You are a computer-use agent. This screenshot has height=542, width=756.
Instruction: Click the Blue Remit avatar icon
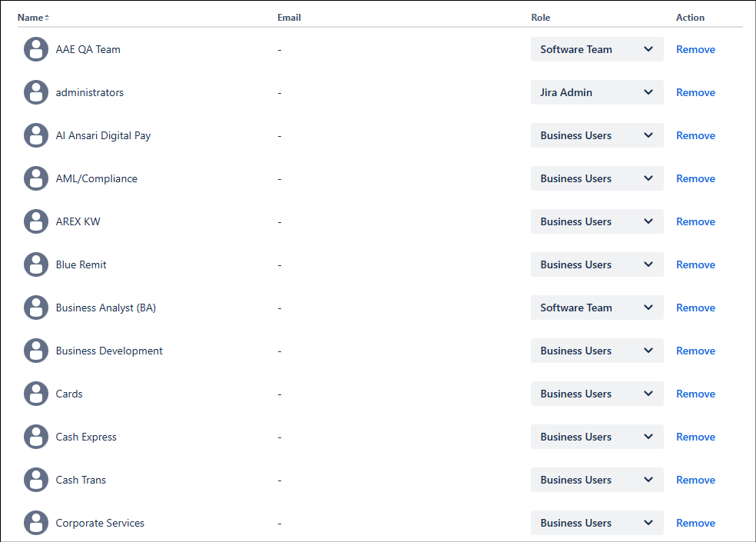tap(36, 264)
